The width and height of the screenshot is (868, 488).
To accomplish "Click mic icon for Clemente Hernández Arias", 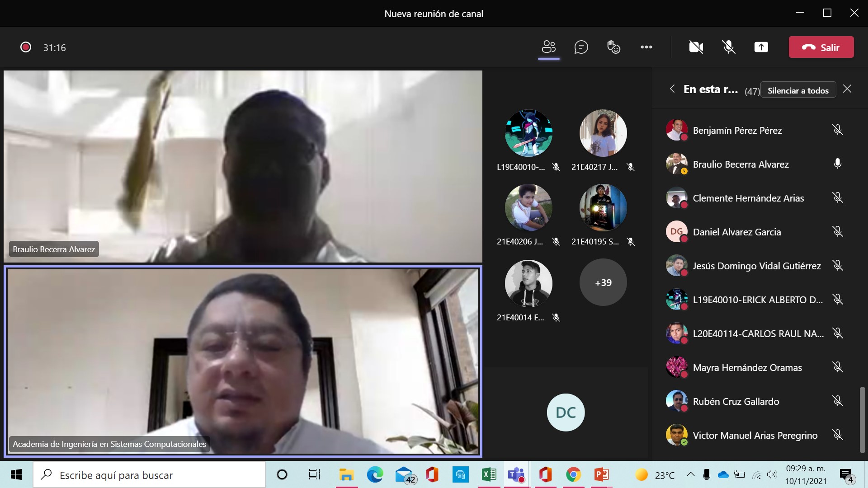I will (838, 198).
